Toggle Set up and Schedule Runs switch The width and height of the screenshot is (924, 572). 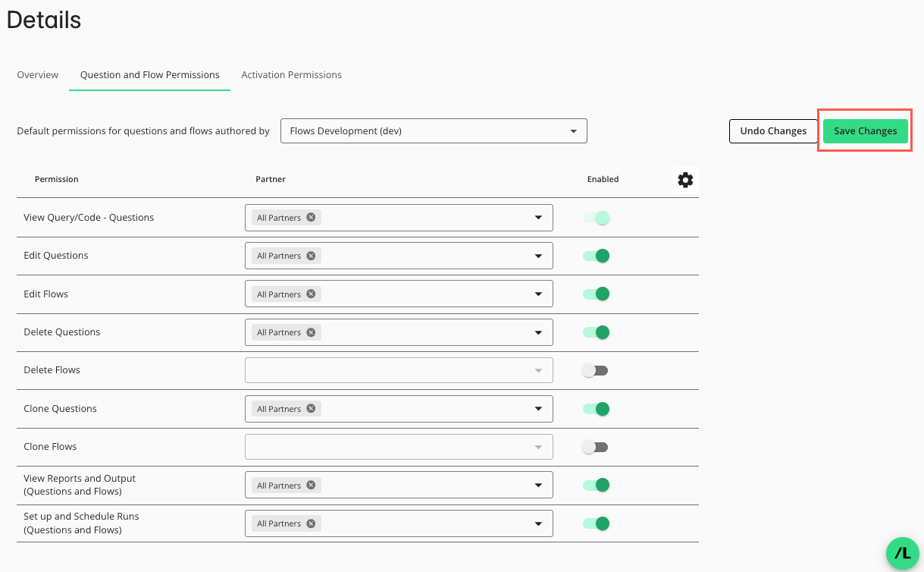click(596, 523)
